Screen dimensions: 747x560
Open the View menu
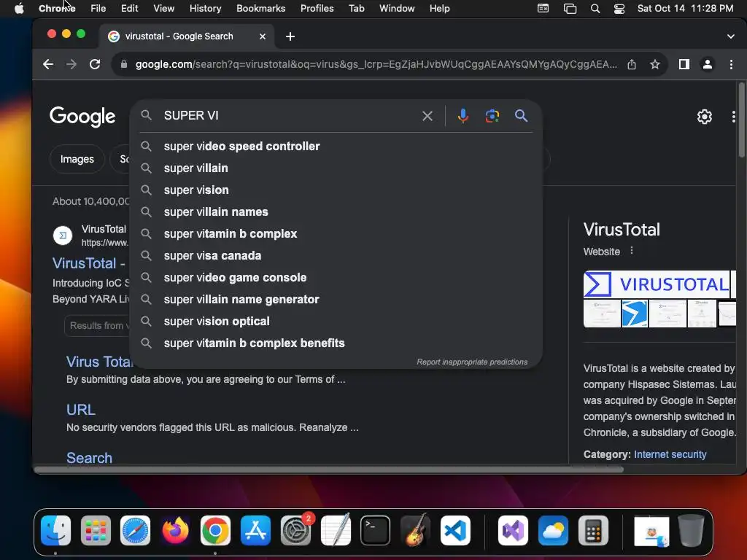click(164, 9)
